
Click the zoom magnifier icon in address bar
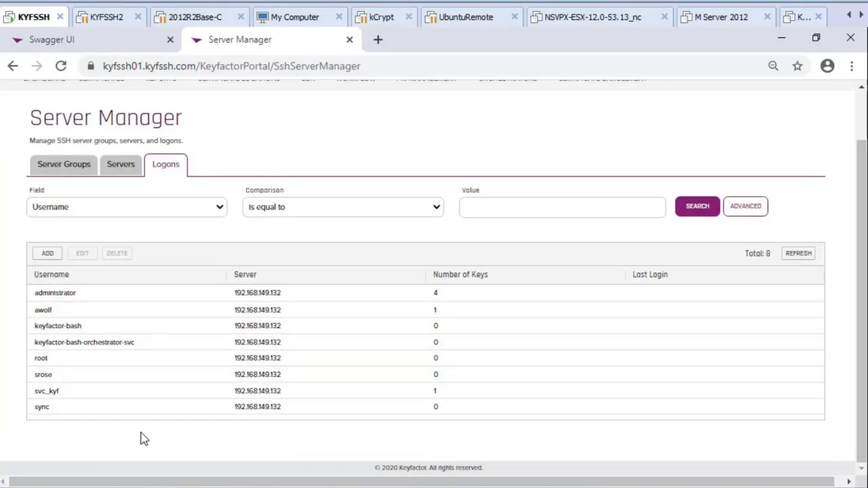point(773,66)
